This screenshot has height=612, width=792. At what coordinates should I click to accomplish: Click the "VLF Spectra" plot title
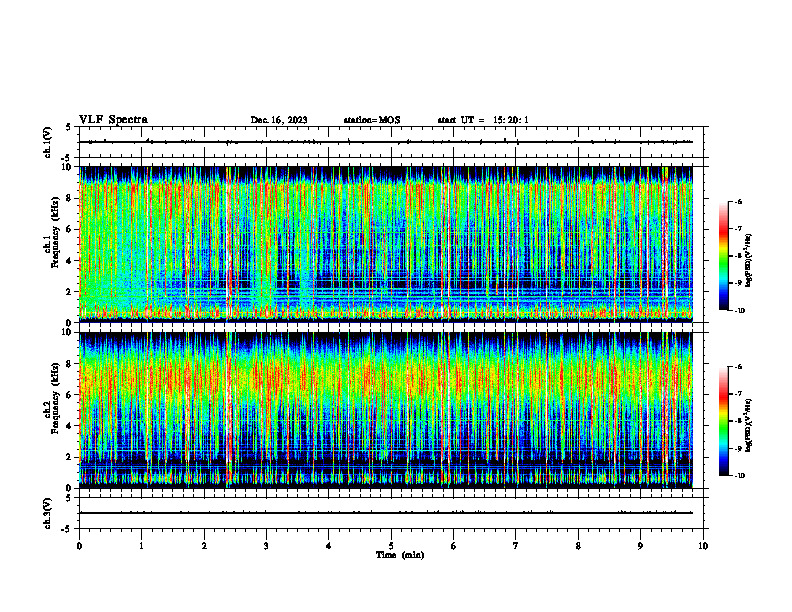[x=113, y=120]
